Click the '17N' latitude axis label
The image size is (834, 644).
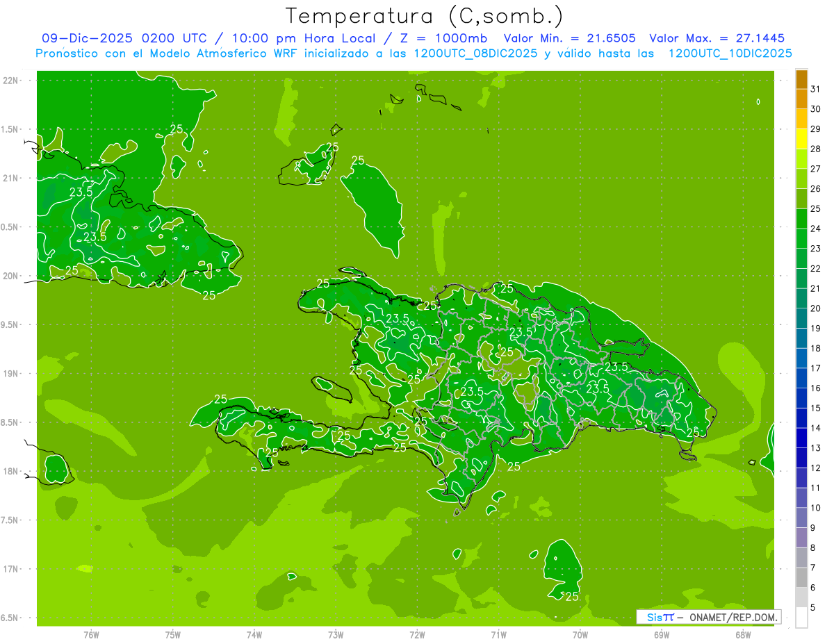pyautogui.click(x=11, y=569)
